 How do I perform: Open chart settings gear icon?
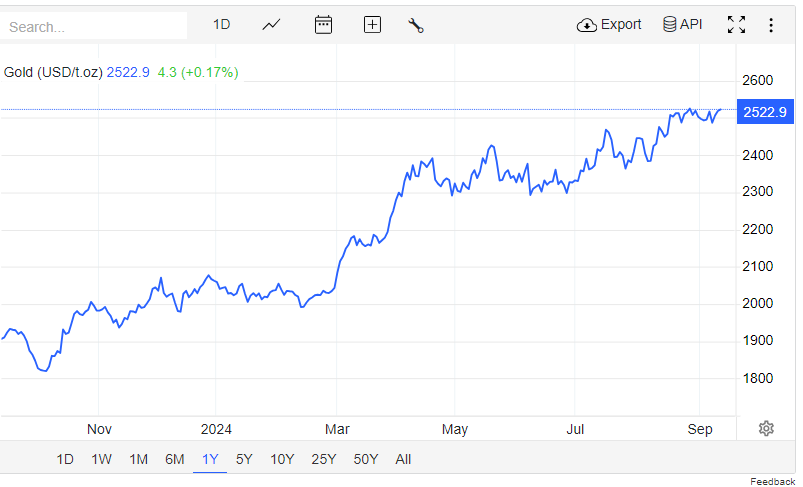pos(766,428)
